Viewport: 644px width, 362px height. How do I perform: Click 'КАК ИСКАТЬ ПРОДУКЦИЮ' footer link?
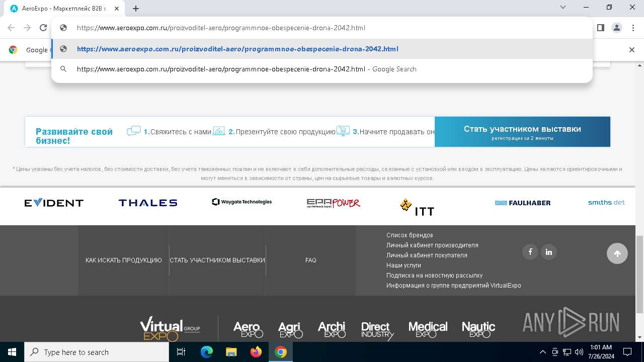(124, 260)
